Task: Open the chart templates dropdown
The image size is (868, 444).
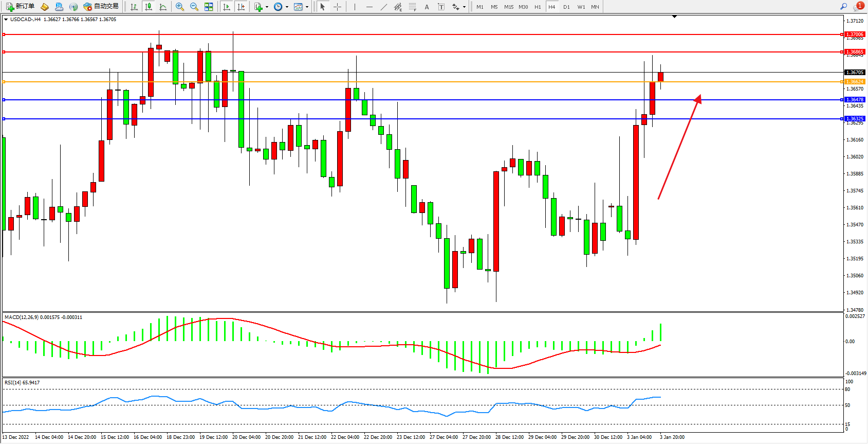Action: [x=307, y=7]
